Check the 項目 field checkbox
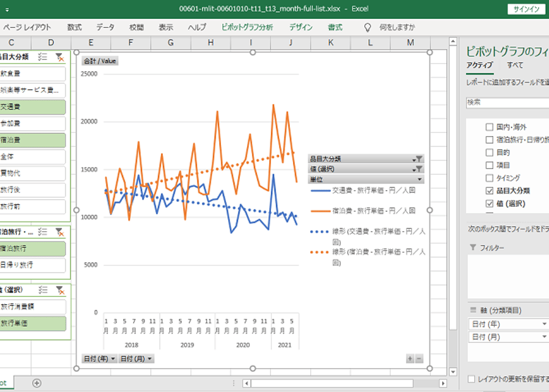 coord(490,165)
